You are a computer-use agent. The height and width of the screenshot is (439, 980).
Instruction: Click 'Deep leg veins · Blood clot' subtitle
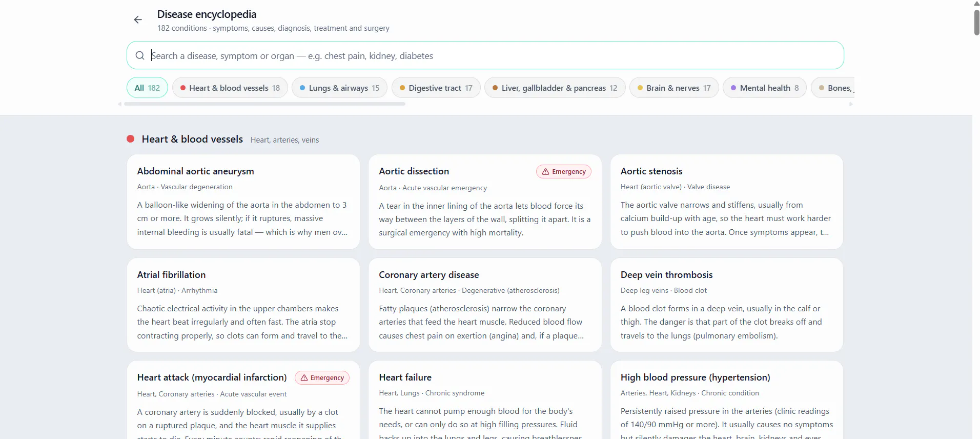(663, 290)
